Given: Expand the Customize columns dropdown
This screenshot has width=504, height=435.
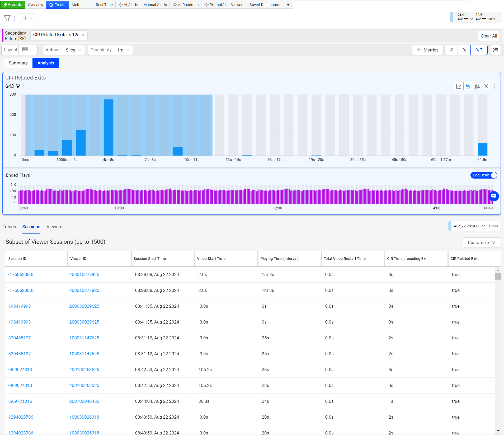Looking at the screenshot, I should pos(481,242).
